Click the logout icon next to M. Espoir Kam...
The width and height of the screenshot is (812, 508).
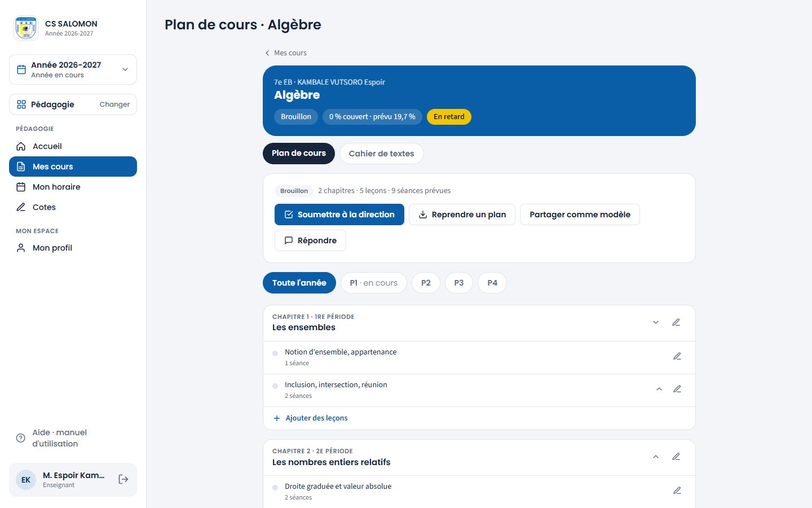click(x=123, y=479)
